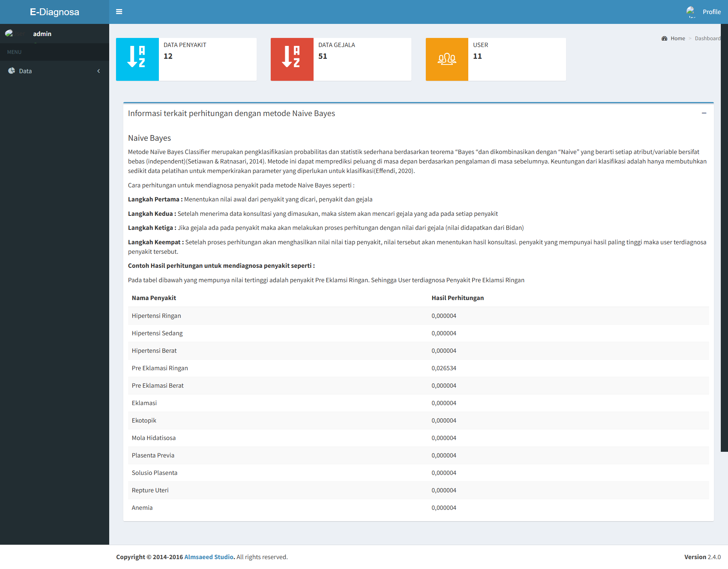Click the Nama Penyakit column header
This screenshot has height=569, width=728.
tap(154, 298)
